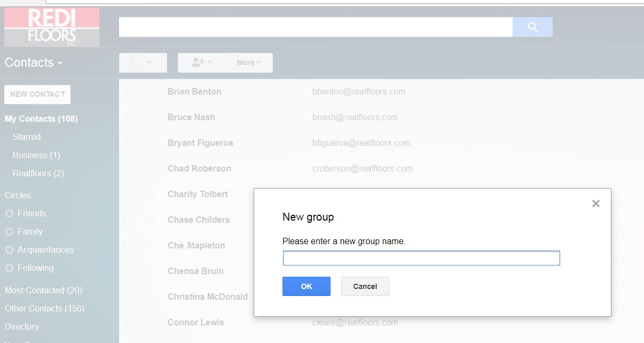Tick the checkbox for Bruce Nash
The image size is (644, 343).
[129, 116]
